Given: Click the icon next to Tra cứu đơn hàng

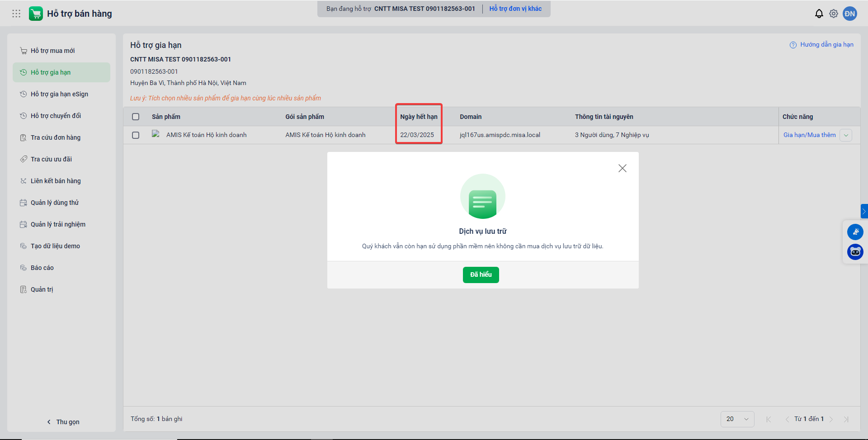Looking at the screenshot, I should [x=23, y=137].
